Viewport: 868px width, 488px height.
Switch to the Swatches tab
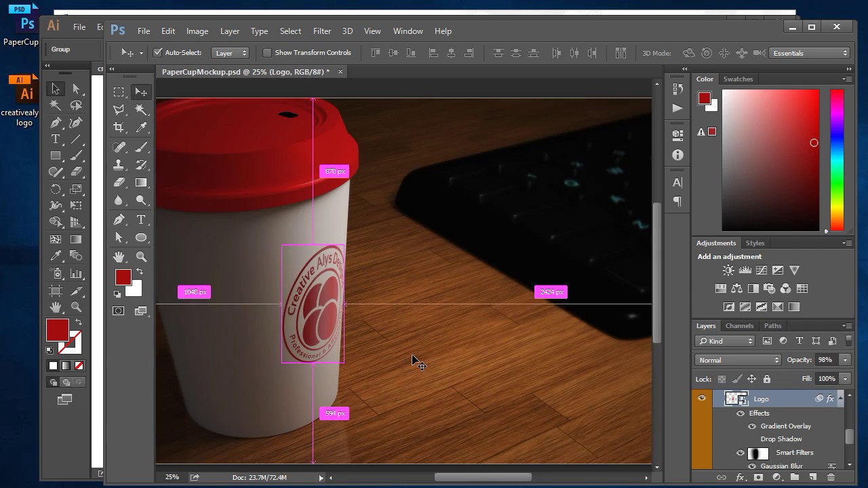tap(738, 79)
